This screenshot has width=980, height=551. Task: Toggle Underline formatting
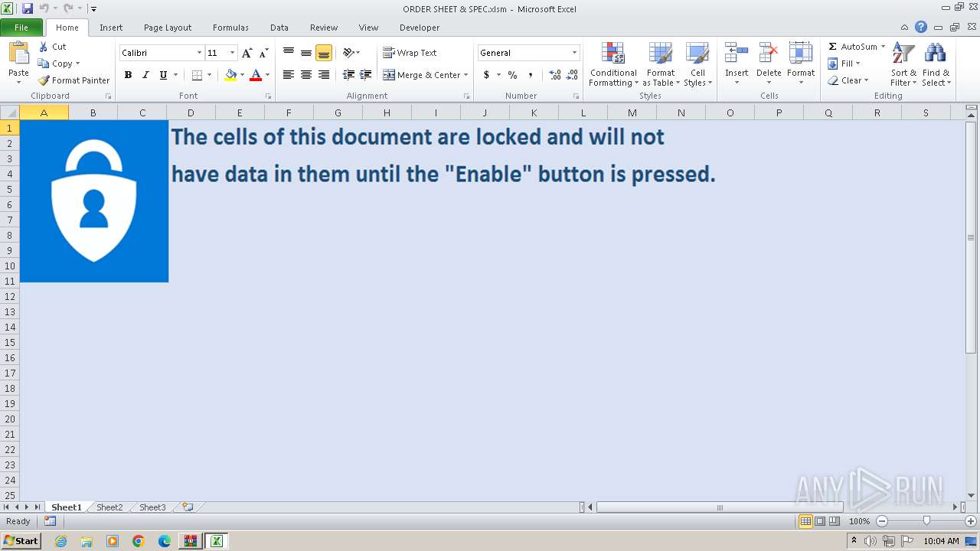tap(163, 75)
